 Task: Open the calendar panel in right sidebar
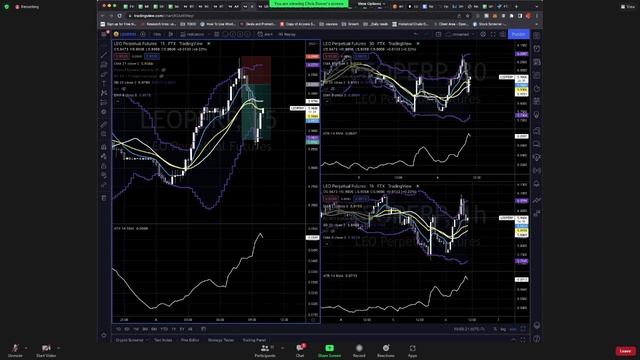pyautogui.click(x=537, y=102)
